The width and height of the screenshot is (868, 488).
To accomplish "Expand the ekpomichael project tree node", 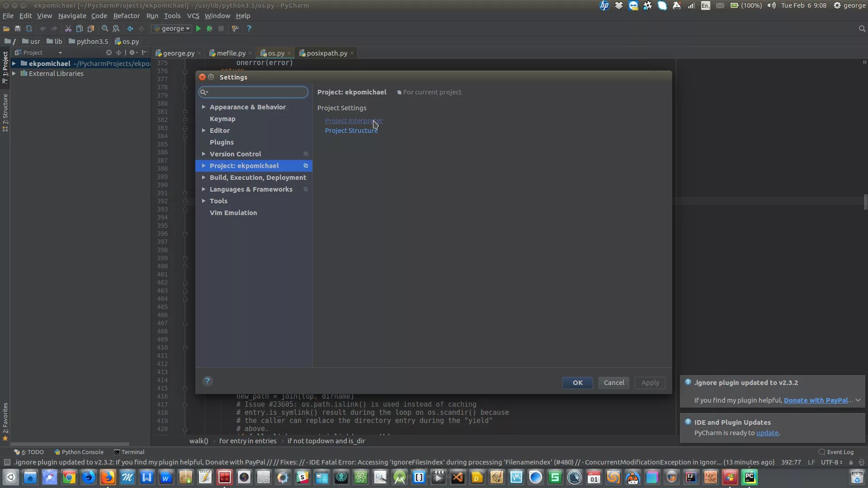I will click(x=14, y=64).
